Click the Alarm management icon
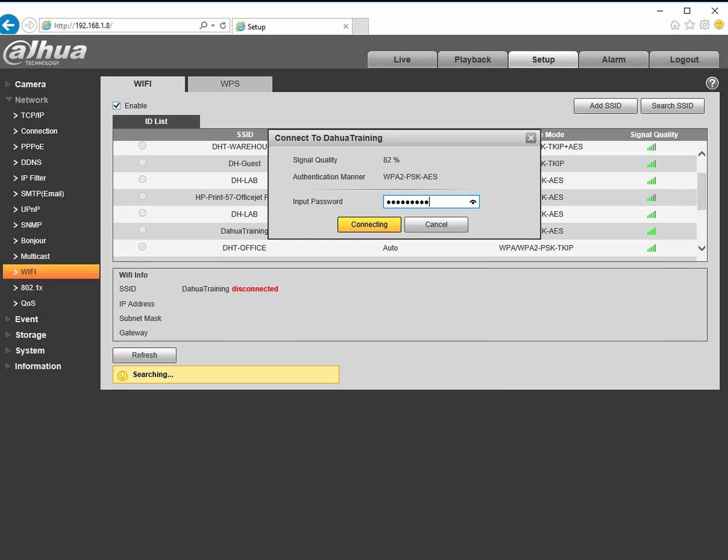 pyautogui.click(x=614, y=59)
